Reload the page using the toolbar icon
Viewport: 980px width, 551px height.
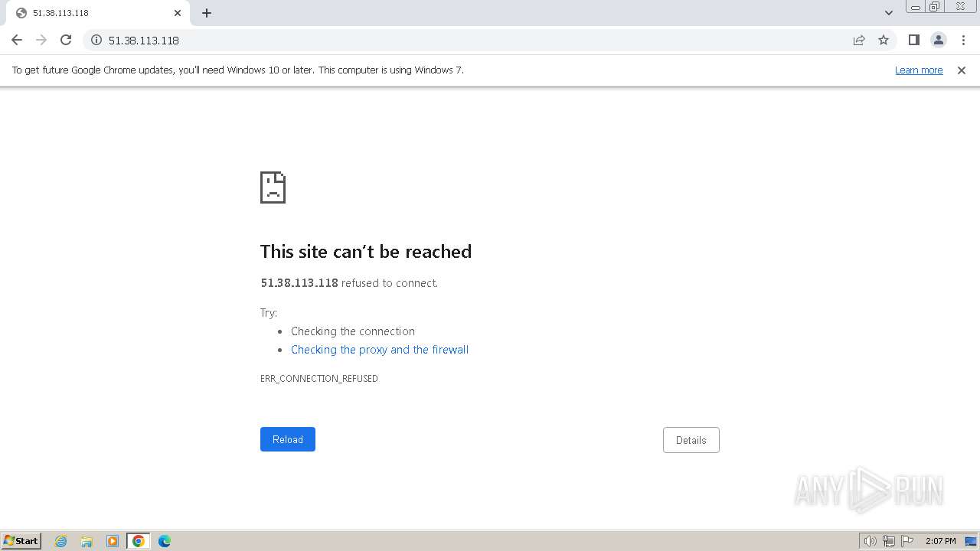coord(66,40)
